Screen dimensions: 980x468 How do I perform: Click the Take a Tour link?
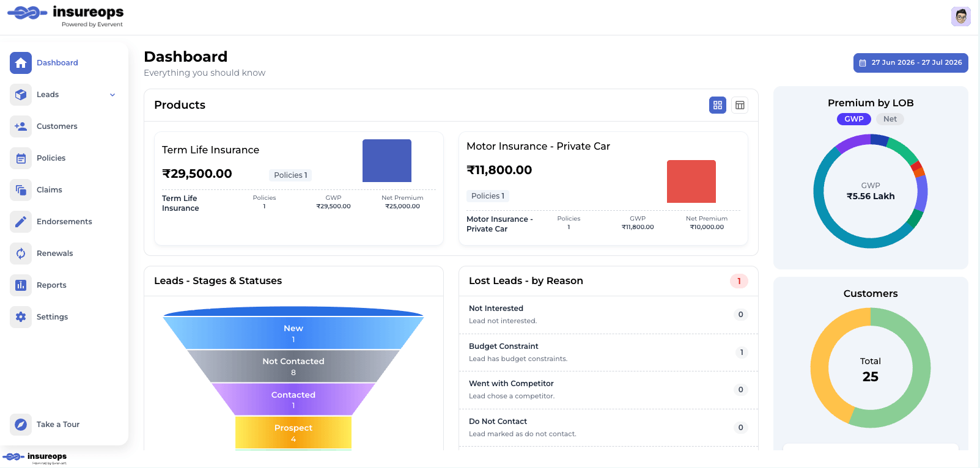point(58,425)
